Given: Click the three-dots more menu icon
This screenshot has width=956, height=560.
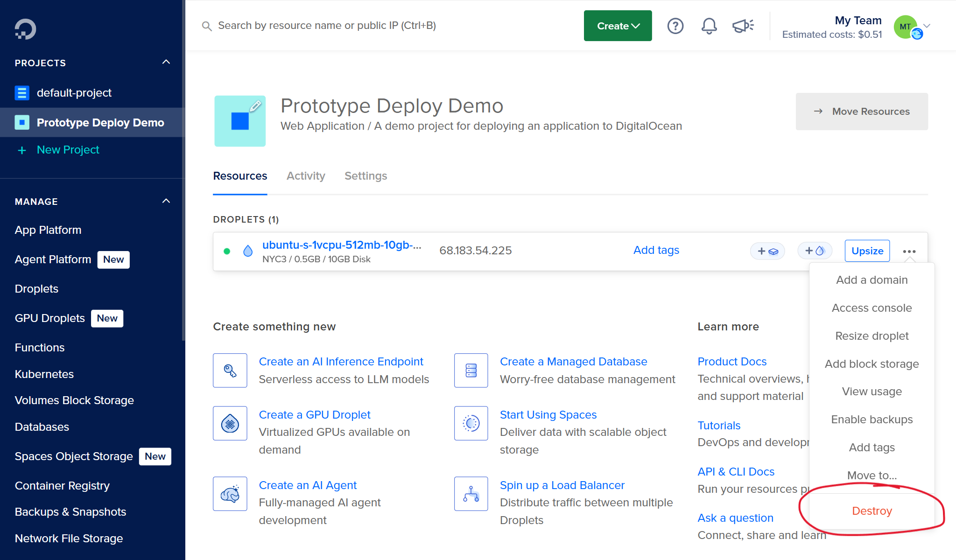Looking at the screenshot, I should pyautogui.click(x=909, y=251).
